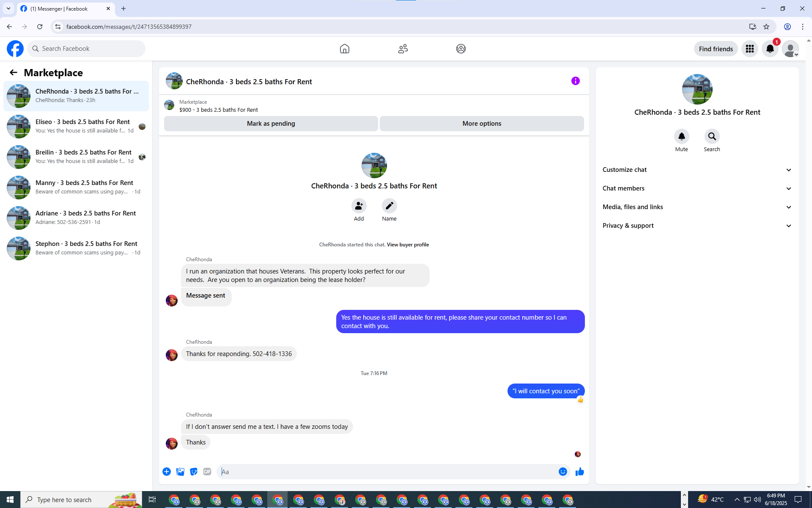
Task: Click the Facebook logo
Action: (x=15, y=49)
